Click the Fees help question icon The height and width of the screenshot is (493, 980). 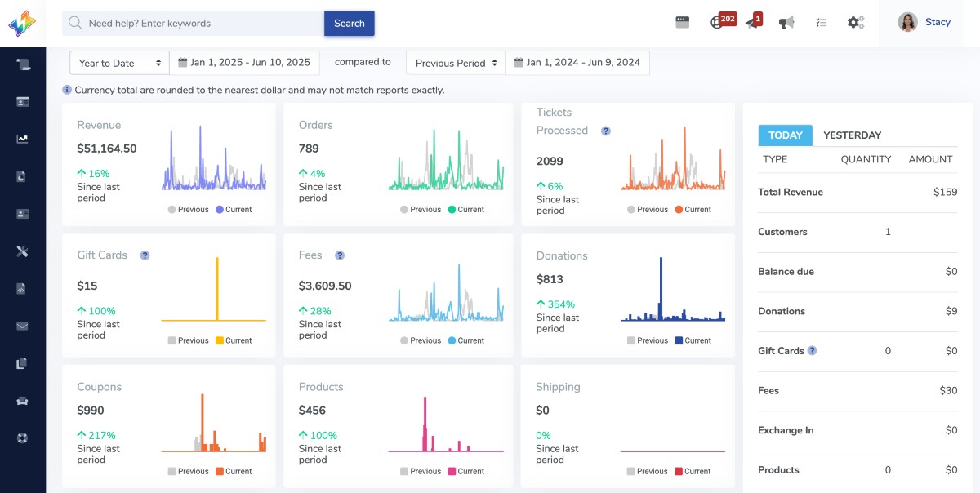(x=340, y=255)
